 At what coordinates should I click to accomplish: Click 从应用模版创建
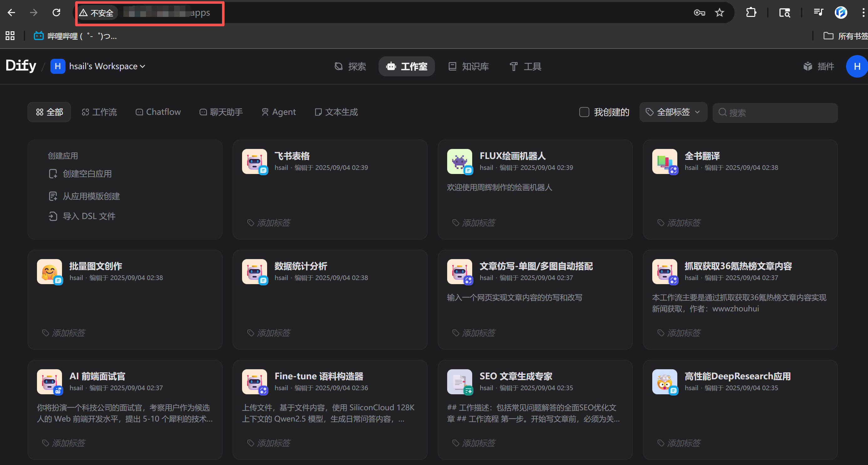(x=84, y=196)
